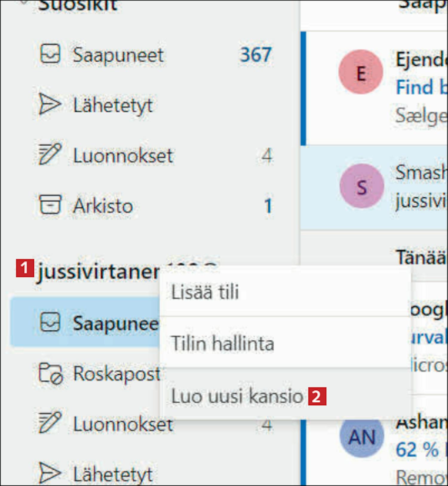The image size is (448, 486).
Task: Click the Roskaposti junk folder icon
Action: tap(50, 374)
